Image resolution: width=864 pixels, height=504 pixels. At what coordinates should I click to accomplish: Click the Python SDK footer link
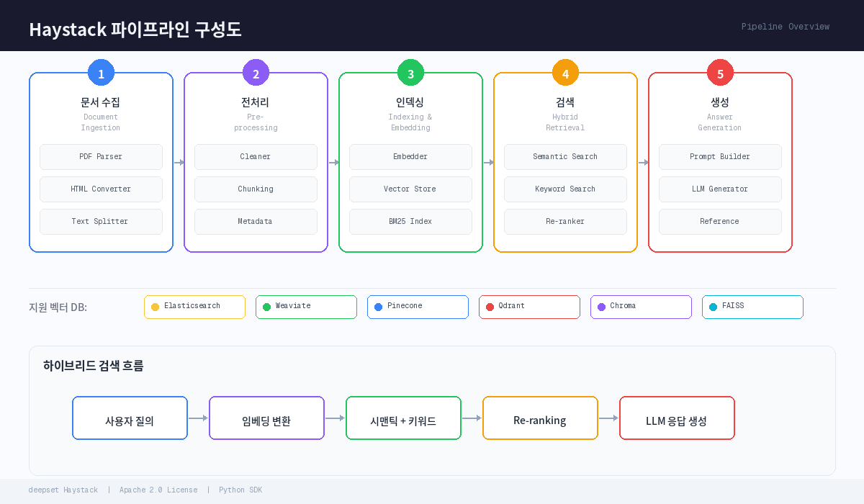point(240,490)
